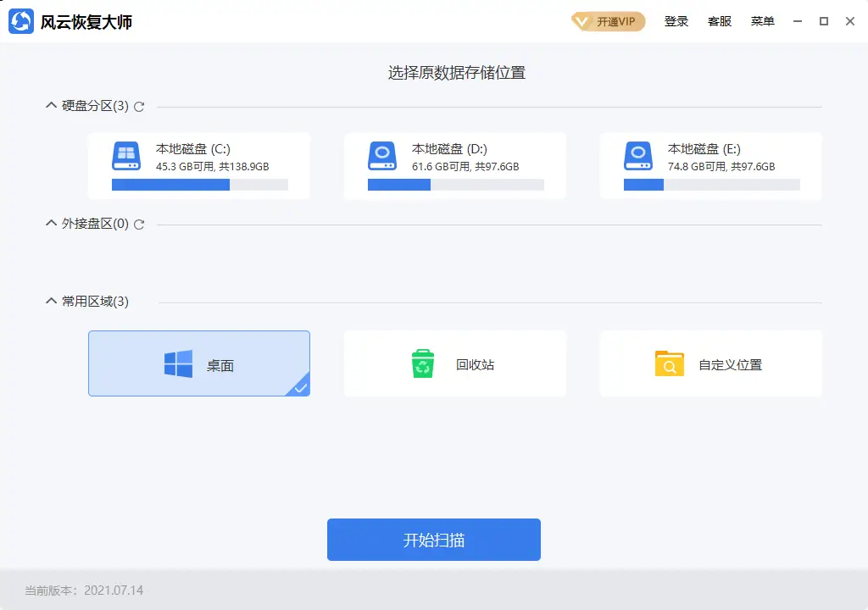The height and width of the screenshot is (610, 868).
Task: Select the 本地磁盘 (E:) drive icon
Action: [x=637, y=156]
